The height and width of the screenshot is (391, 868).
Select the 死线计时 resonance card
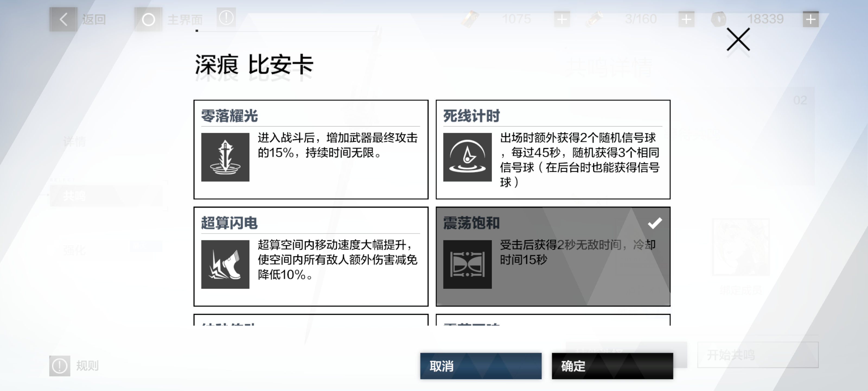click(x=553, y=149)
